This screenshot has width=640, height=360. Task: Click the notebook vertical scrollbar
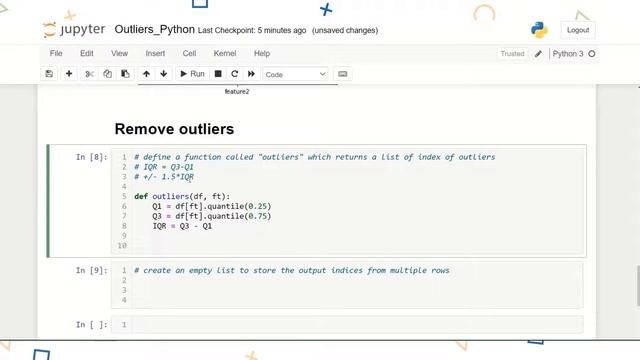(x=638, y=285)
